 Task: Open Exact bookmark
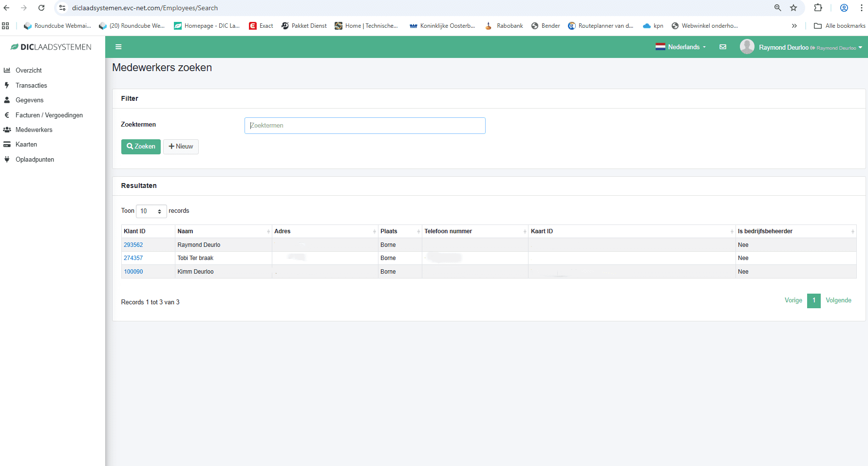pyautogui.click(x=261, y=26)
